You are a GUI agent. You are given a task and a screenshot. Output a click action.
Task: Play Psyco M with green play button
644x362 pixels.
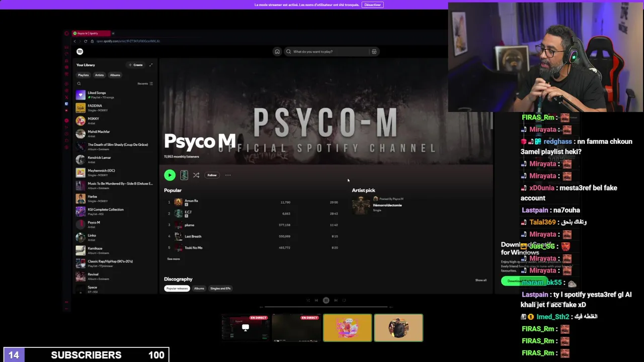[170, 175]
